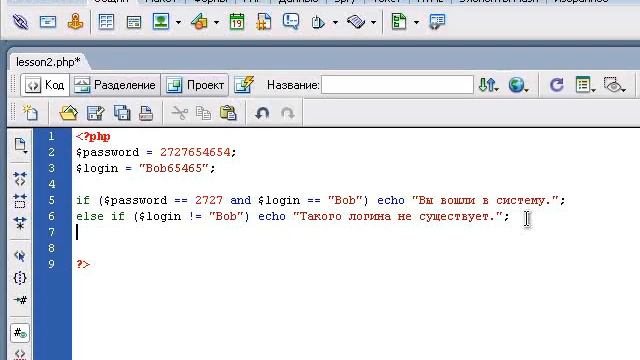Click the Название title input field
This screenshot has width=640, height=360.
397,85
